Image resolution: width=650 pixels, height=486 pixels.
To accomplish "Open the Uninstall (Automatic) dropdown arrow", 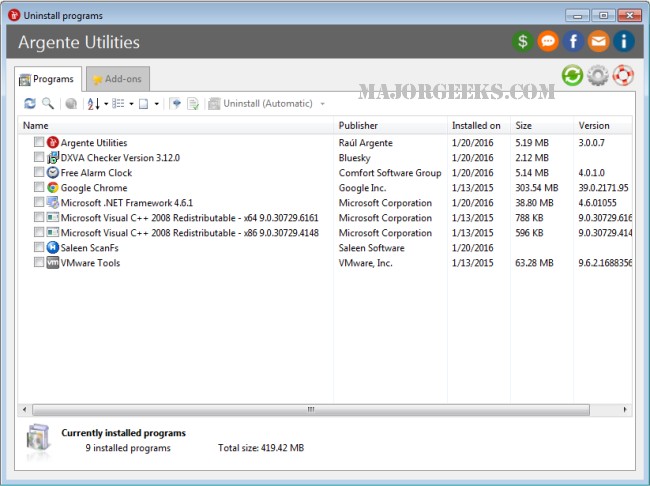I will pos(322,103).
